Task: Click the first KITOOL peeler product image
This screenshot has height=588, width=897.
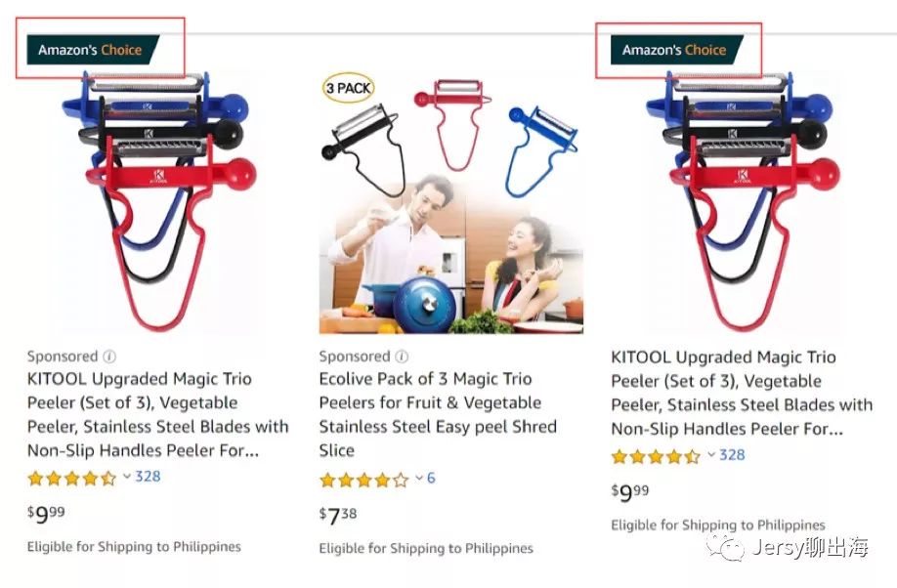Action: coord(159,200)
